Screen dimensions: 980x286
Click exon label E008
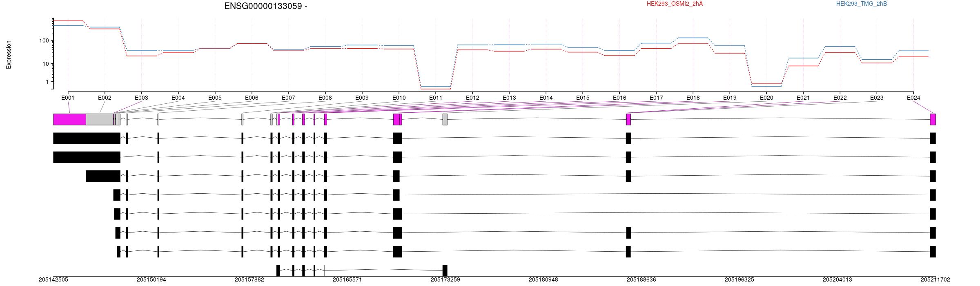point(325,98)
